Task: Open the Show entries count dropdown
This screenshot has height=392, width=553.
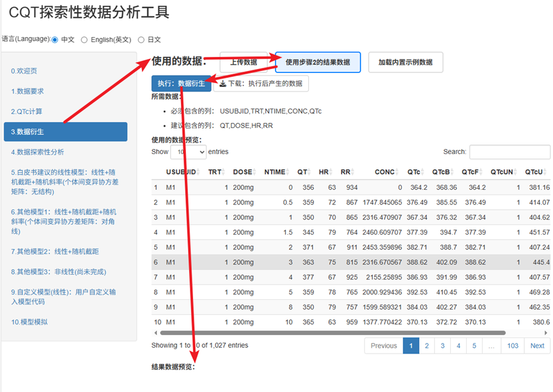Action: [188, 152]
